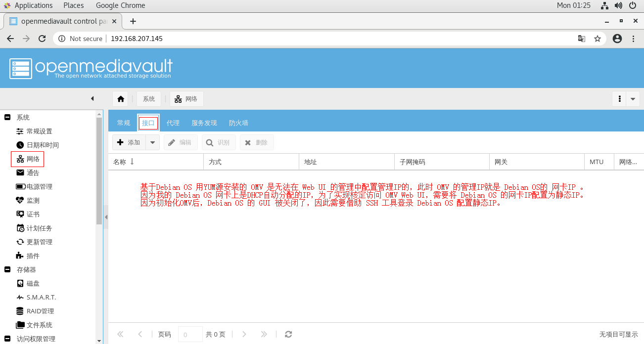Open the Add (添加) dropdown arrow
644x344 pixels.
(152, 142)
